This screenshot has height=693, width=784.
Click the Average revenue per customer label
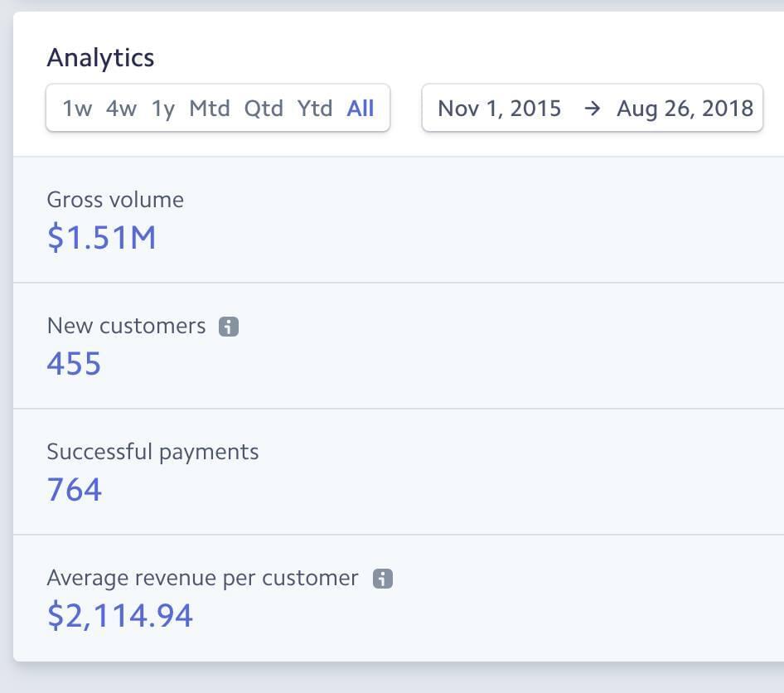tap(202, 578)
